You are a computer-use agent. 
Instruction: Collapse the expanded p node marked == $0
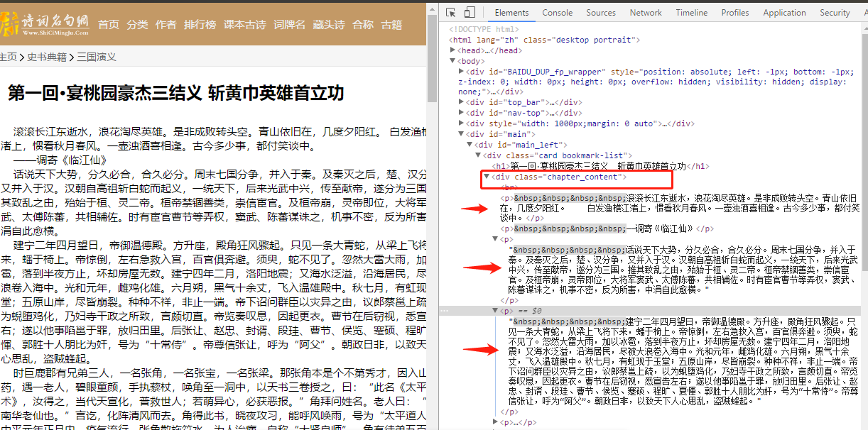click(x=494, y=309)
